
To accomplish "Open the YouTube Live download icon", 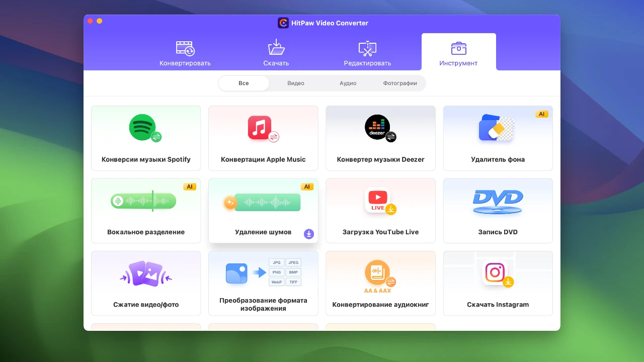I will click(x=379, y=201).
